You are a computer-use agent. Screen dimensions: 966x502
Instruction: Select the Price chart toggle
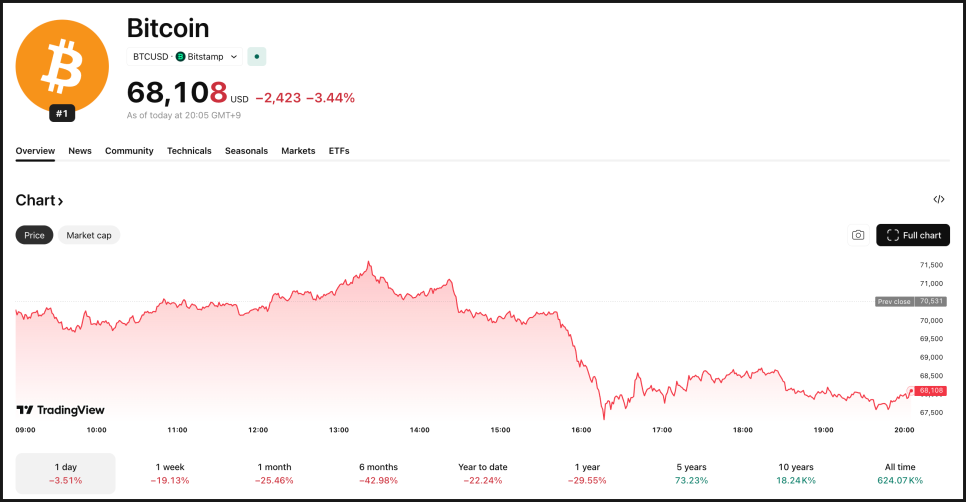click(x=34, y=235)
